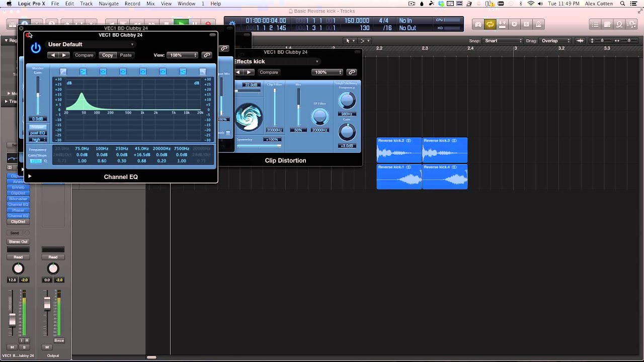Toggle the low shelf EQ band
The width and height of the screenshot is (644, 362).
click(x=83, y=72)
